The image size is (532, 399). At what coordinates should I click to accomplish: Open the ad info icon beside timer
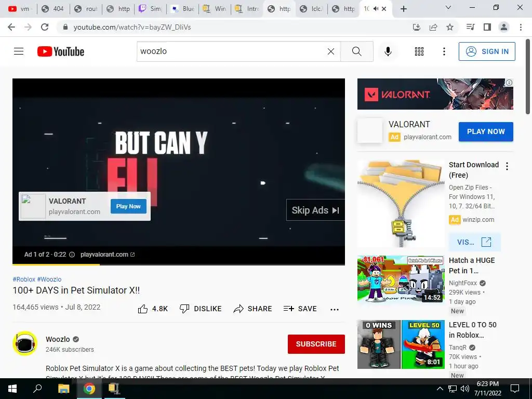coord(72,255)
